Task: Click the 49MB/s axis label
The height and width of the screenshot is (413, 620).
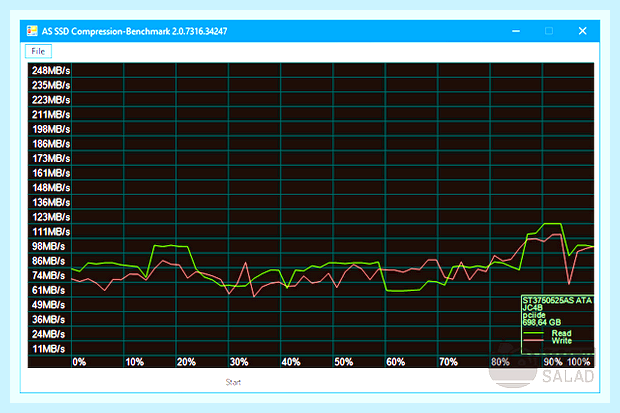Action: (49, 305)
